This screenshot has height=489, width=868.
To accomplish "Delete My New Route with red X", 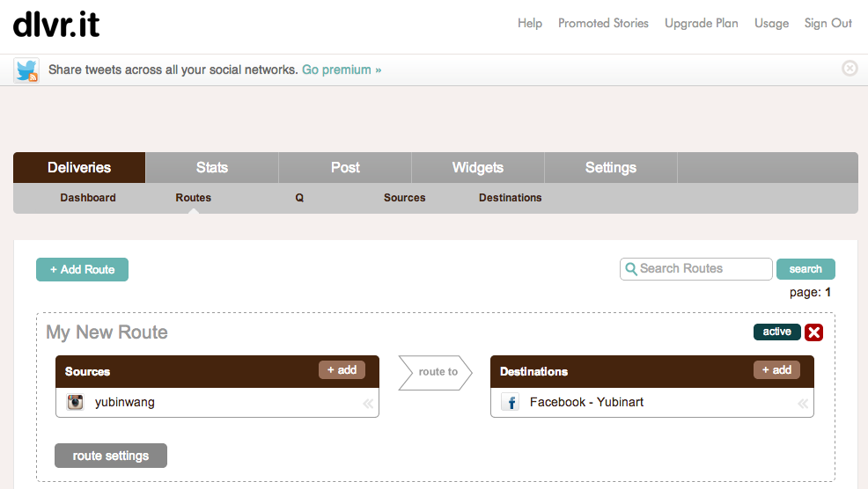I will 813,332.
